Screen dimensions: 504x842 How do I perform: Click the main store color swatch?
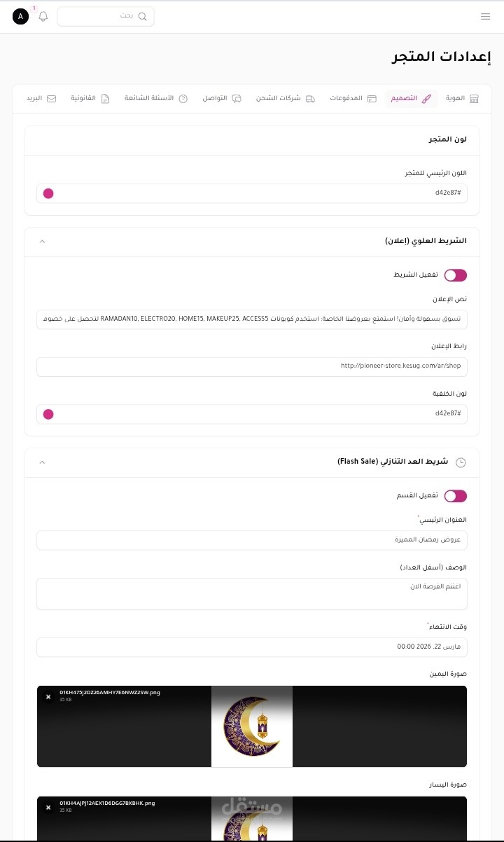pos(48,193)
